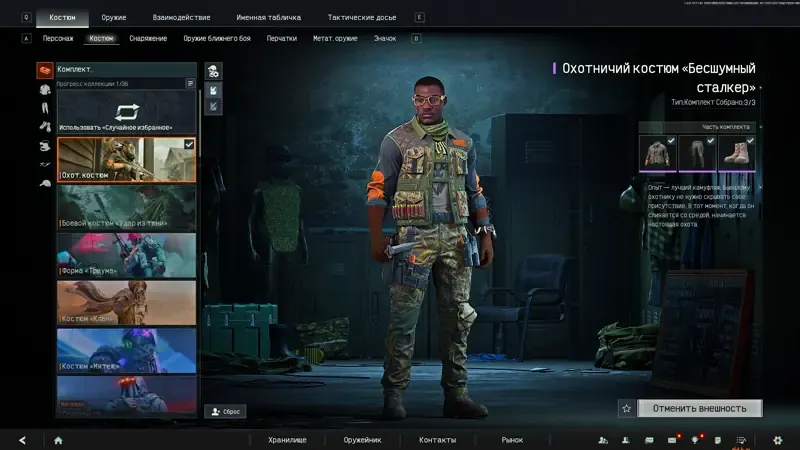Select the Комплект set category icon
Viewport: 800px width, 450px height.
point(45,70)
